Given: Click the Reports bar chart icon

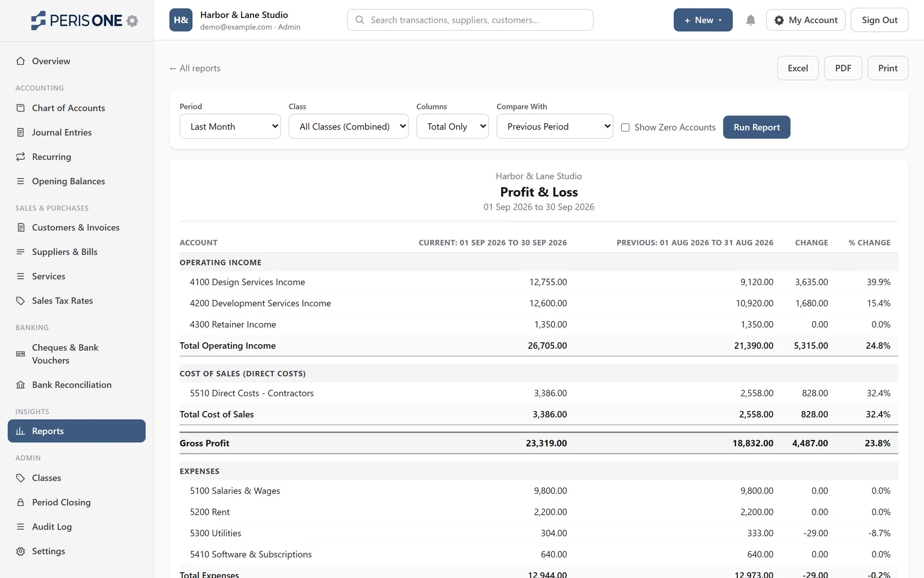Looking at the screenshot, I should [21, 431].
